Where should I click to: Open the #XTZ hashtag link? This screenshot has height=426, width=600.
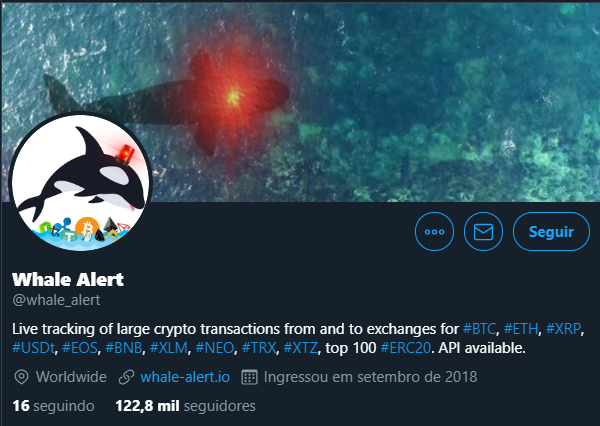click(x=300, y=348)
